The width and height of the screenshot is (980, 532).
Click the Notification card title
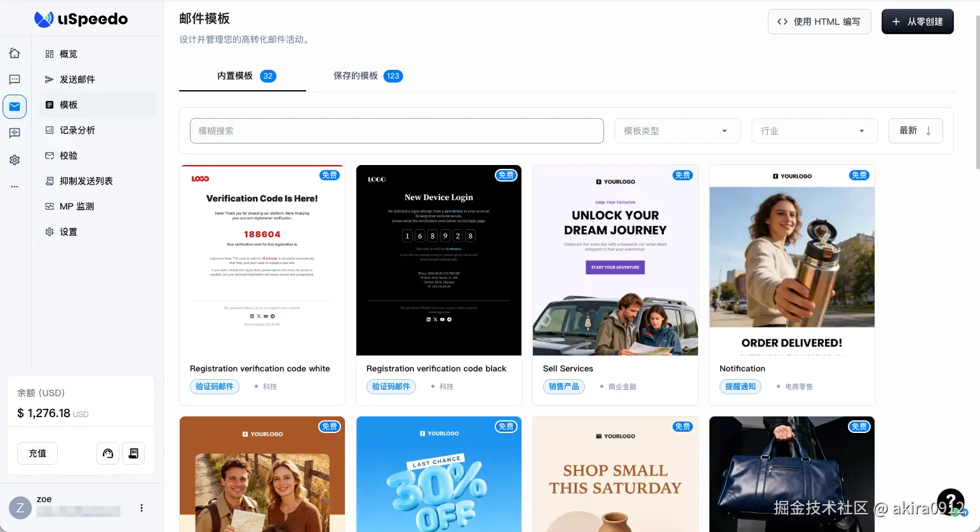coord(742,368)
